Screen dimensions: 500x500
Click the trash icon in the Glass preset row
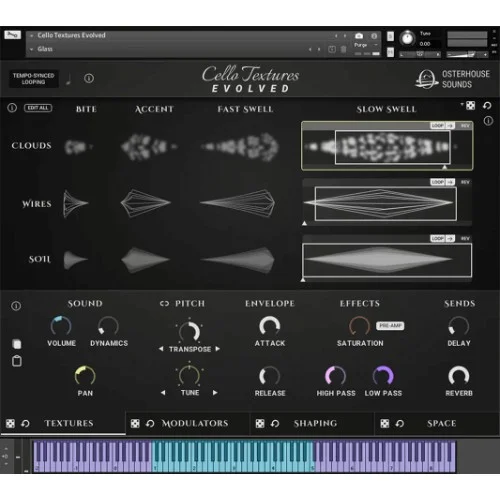[343, 49]
